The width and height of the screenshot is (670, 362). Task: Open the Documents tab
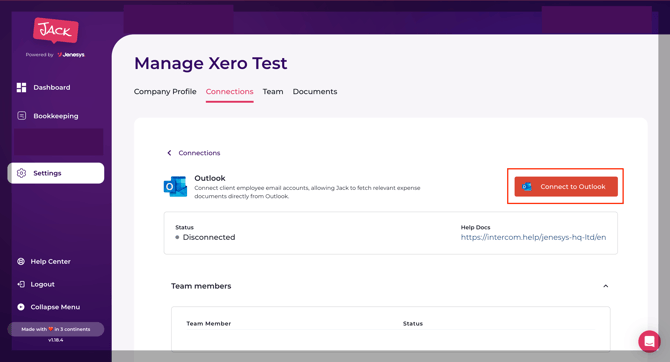[315, 91]
